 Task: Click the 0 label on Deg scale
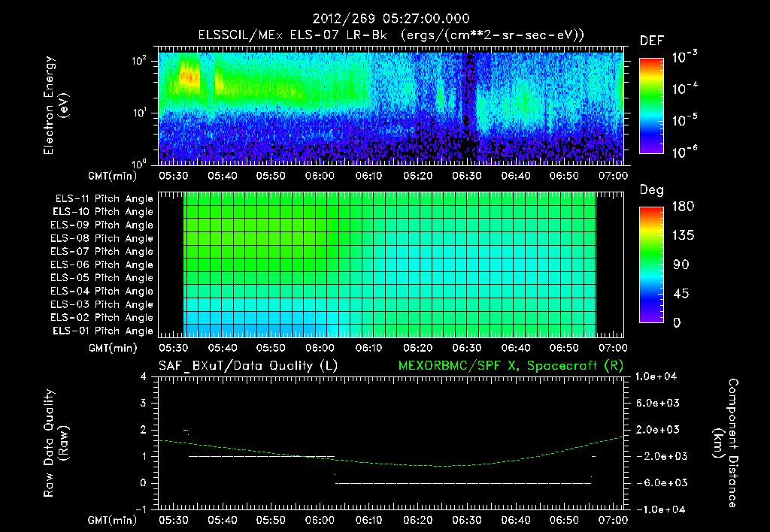678,322
